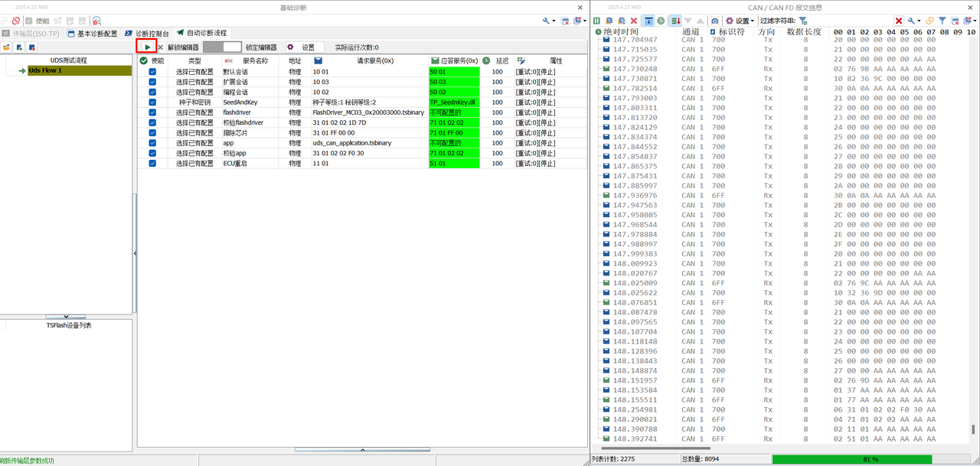Click the filter string funnel icon beside 过滤字符串
This screenshot has height=466, width=980.
(x=803, y=21)
